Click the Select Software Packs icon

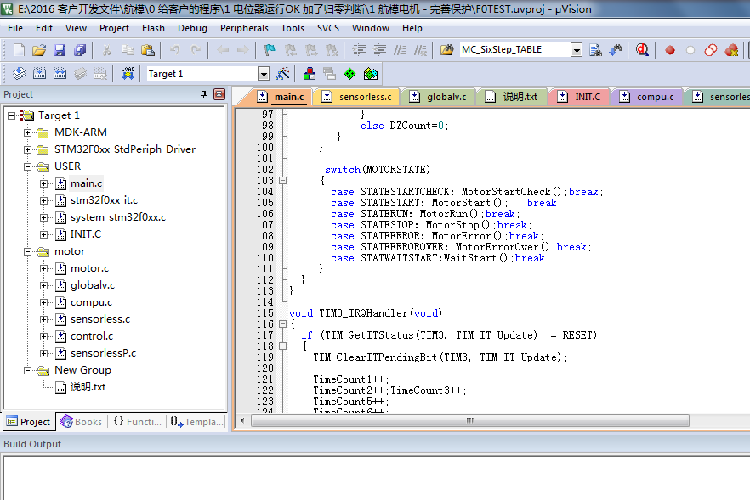(371, 74)
